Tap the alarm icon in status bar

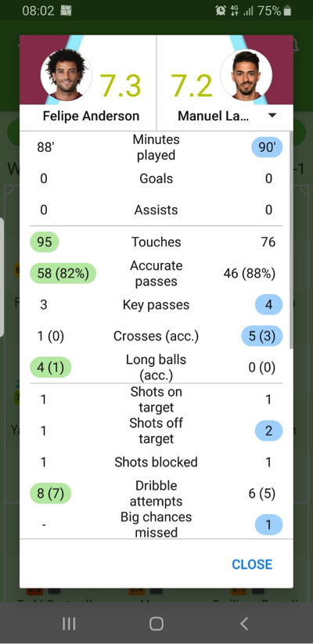click(x=221, y=11)
